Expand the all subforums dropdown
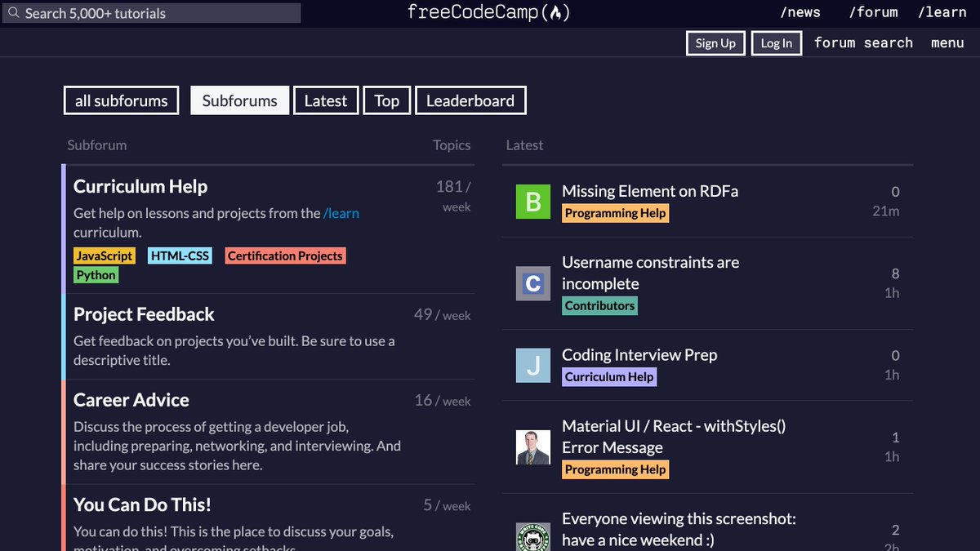The height and width of the screenshot is (551, 980). click(x=121, y=100)
